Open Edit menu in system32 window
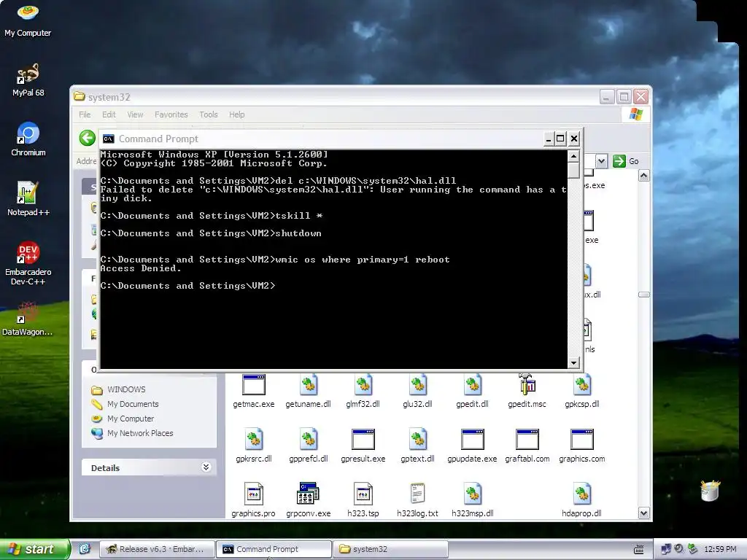747x560 pixels. tap(109, 114)
